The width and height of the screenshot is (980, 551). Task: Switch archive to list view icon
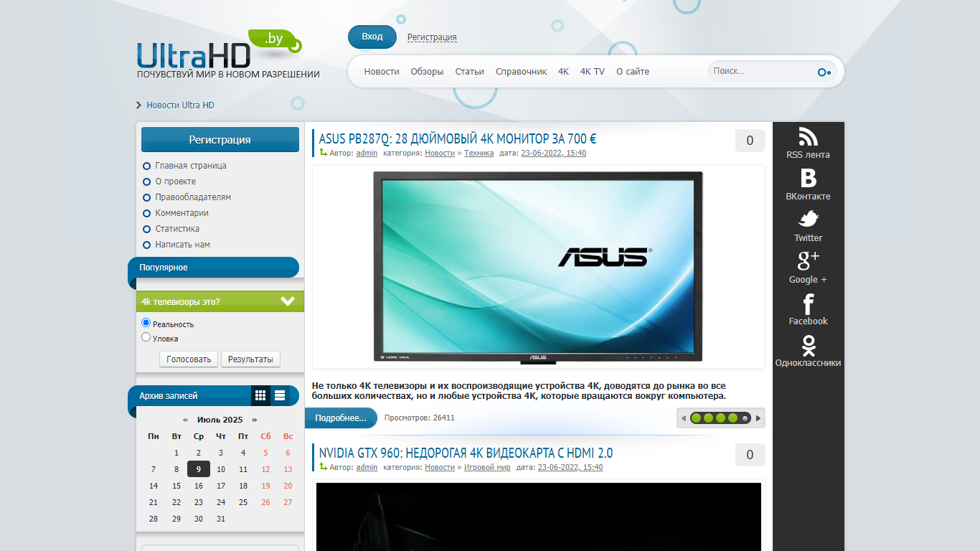280,395
